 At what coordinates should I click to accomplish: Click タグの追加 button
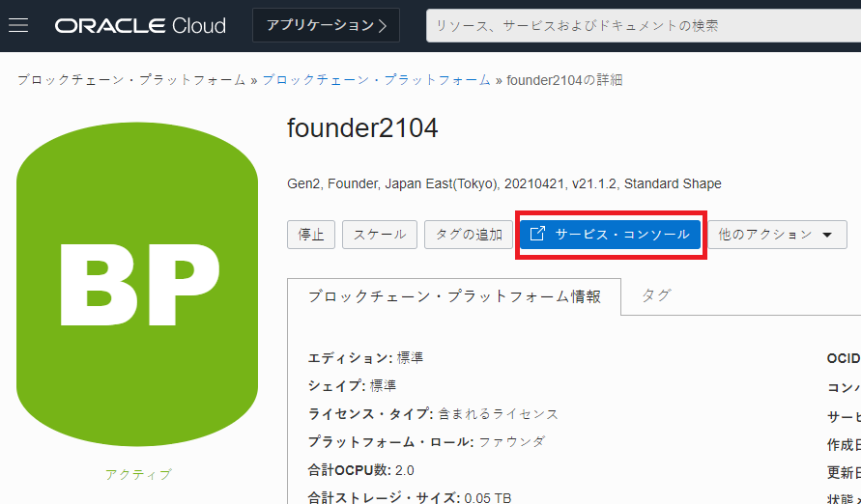click(469, 235)
